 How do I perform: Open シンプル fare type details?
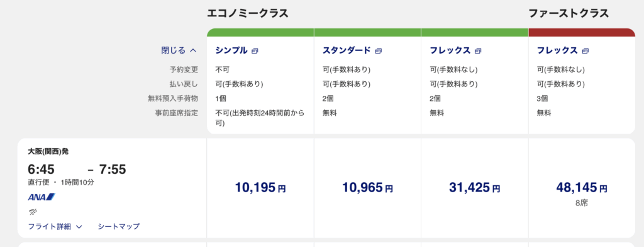[231, 50]
